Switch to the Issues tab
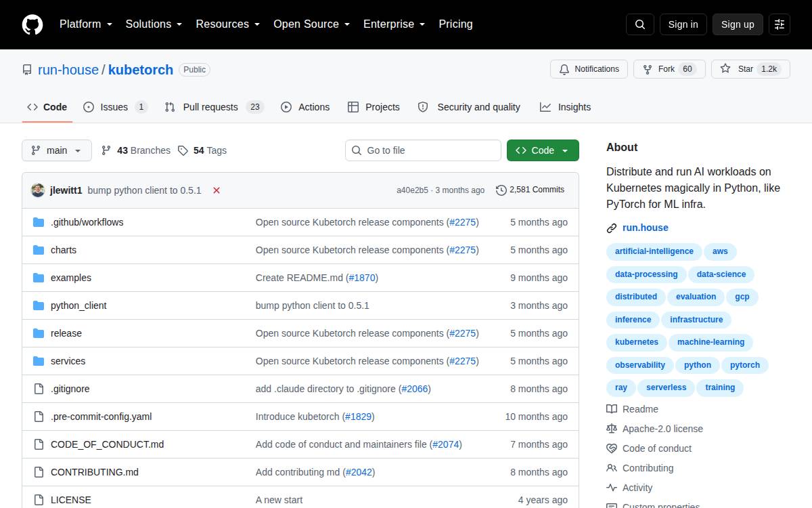This screenshot has height=508, width=812. pyautogui.click(x=115, y=107)
